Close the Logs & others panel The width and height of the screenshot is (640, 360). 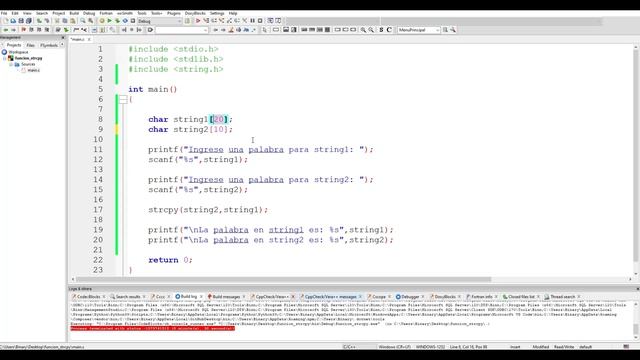637,289
